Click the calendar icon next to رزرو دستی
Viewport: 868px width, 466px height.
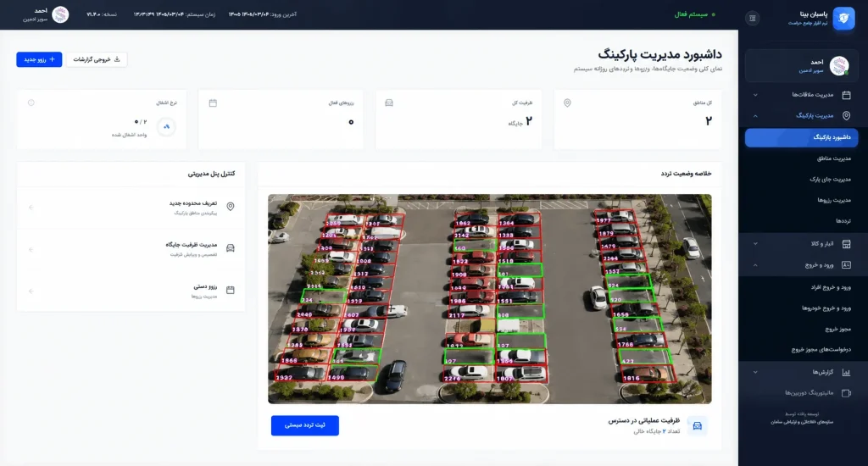click(231, 290)
